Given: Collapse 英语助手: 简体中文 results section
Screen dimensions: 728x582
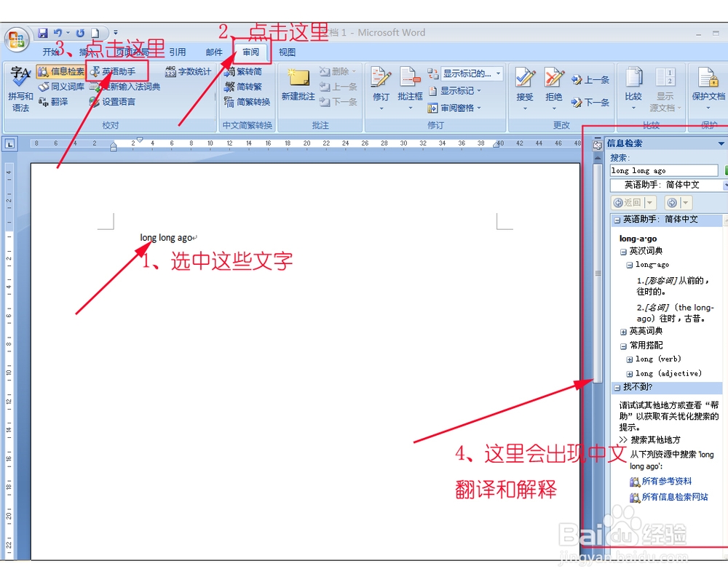Looking at the screenshot, I should tap(617, 220).
